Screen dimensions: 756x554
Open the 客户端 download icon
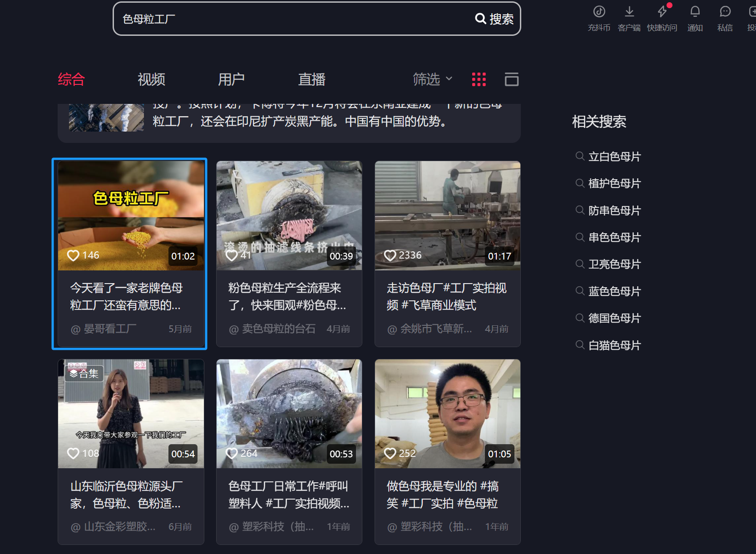[629, 12]
